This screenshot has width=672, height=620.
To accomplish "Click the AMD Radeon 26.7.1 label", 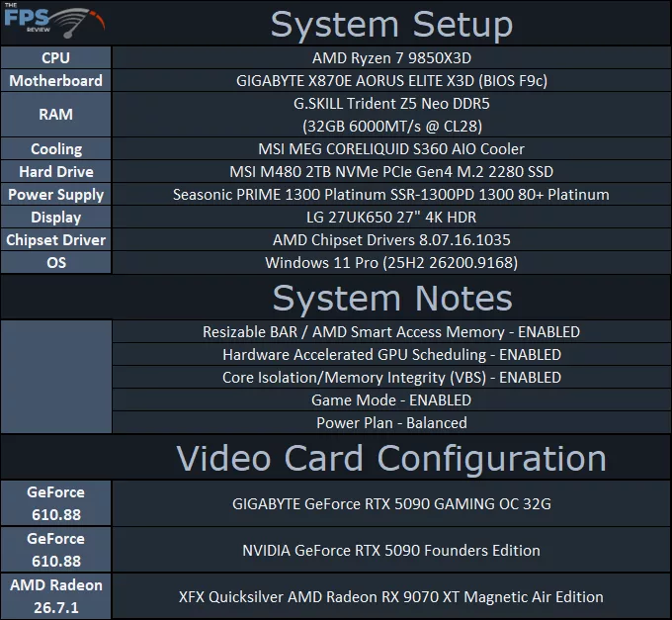I will (55, 596).
